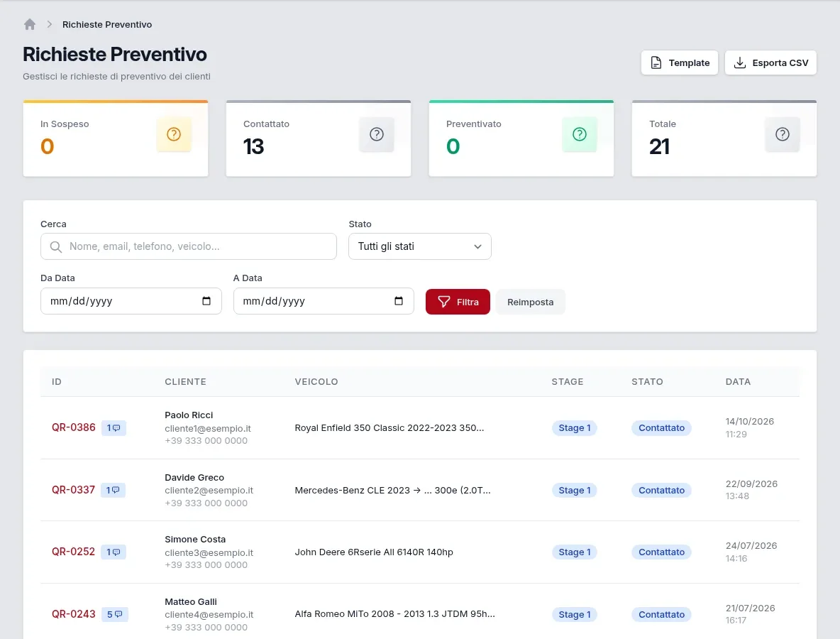The height and width of the screenshot is (639, 840).
Task: Open comments badge for QR-0337
Action: 113,490
